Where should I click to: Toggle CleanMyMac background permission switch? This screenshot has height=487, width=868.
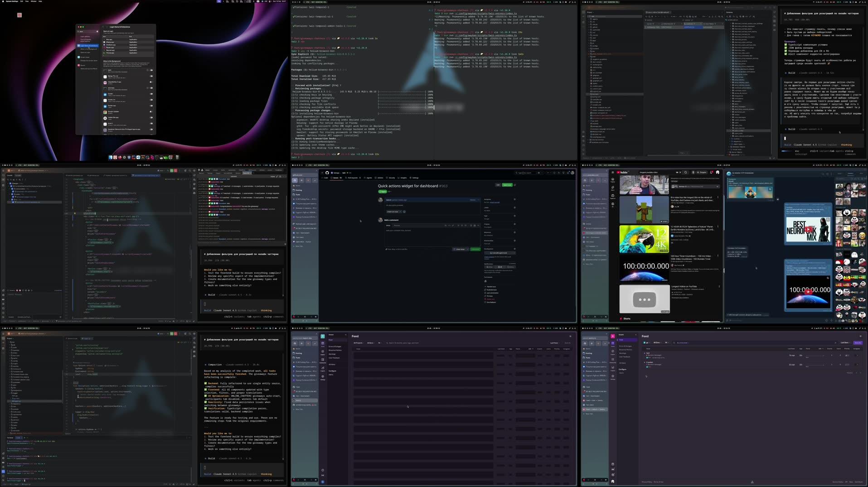[x=151, y=82]
